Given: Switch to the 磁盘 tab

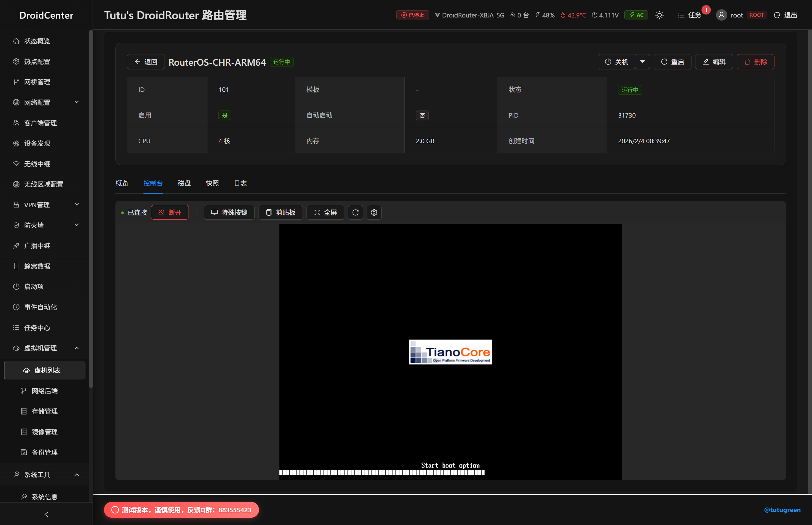Looking at the screenshot, I should 184,183.
